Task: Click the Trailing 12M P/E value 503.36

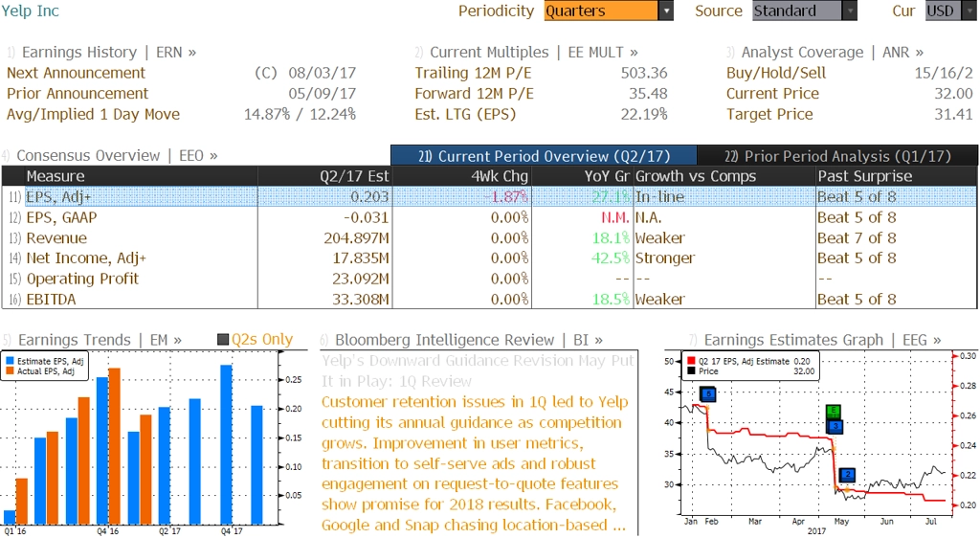Action: 644,73
